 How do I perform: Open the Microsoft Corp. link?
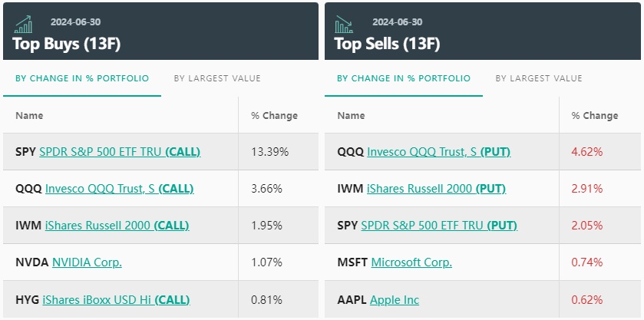(x=411, y=262)
